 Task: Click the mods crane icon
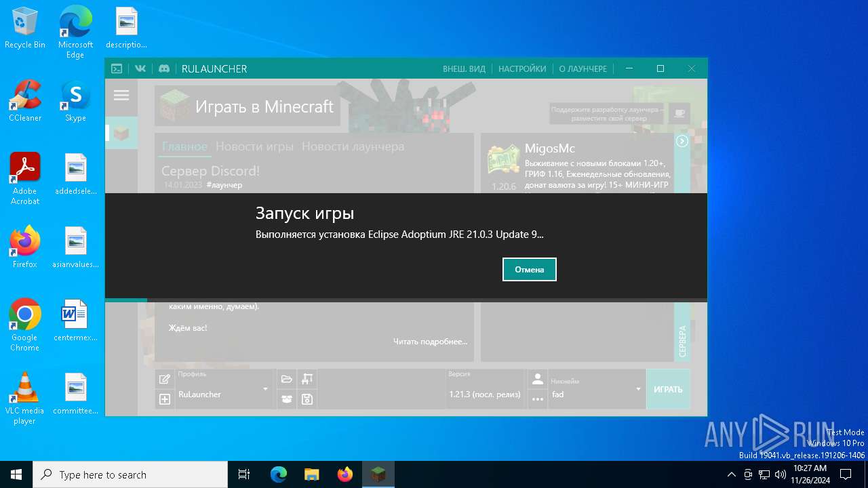tap(307, 379)
